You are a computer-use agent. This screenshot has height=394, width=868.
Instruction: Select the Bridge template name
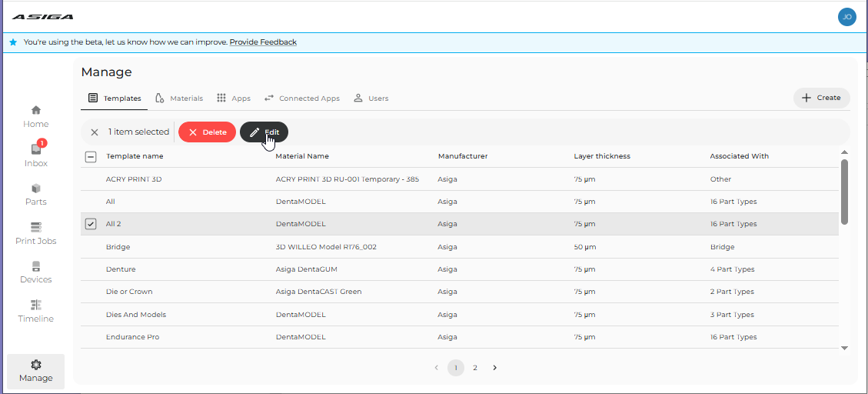pyautogui.click(x=118, y=246)
